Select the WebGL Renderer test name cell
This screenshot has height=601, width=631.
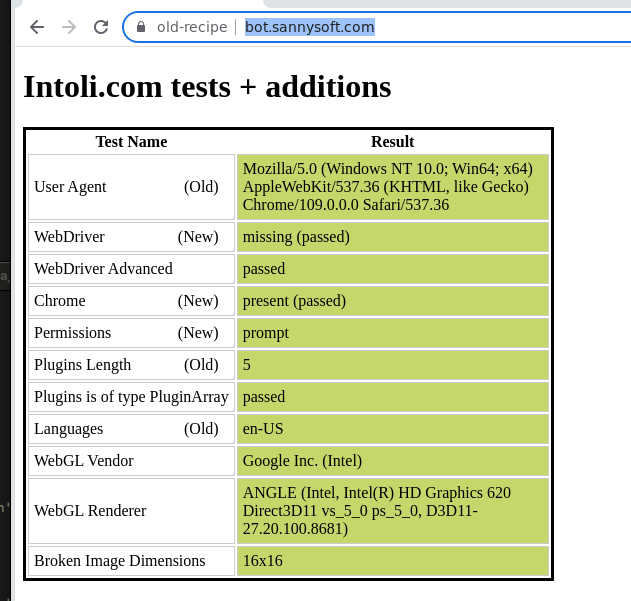[131, 511]
